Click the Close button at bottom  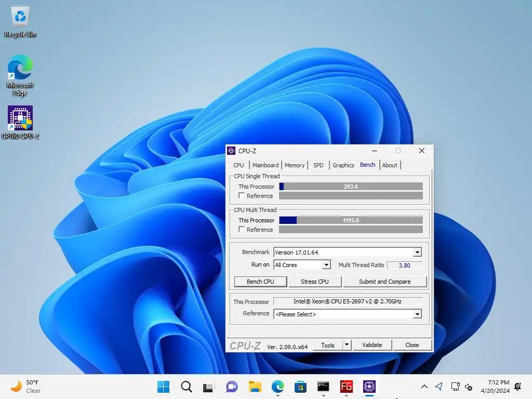coord(412,345)
